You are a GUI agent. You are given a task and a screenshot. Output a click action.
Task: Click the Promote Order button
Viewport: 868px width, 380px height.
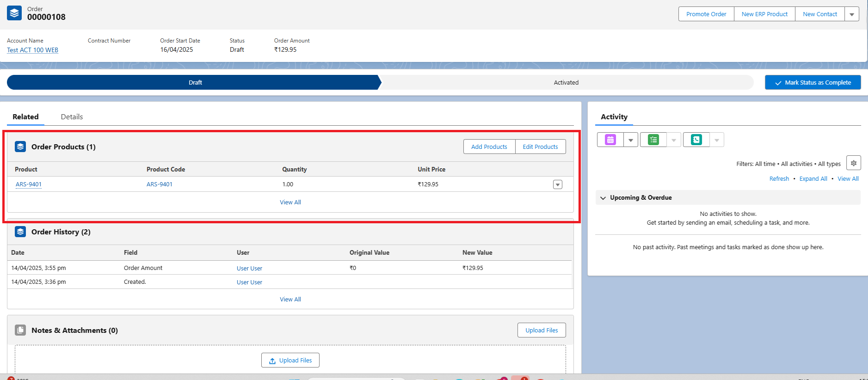point(706,14)
